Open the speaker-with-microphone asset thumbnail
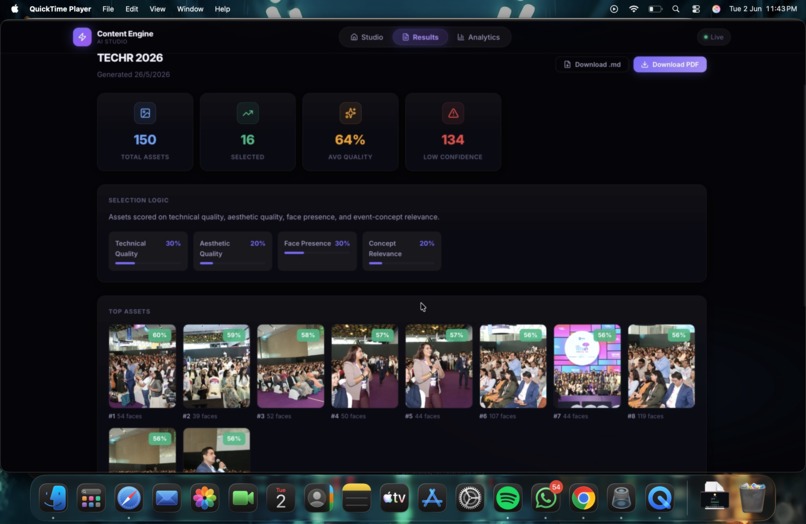Image resolution: width=806 pixels, height=524 pixels. click(x=216, y=450)
